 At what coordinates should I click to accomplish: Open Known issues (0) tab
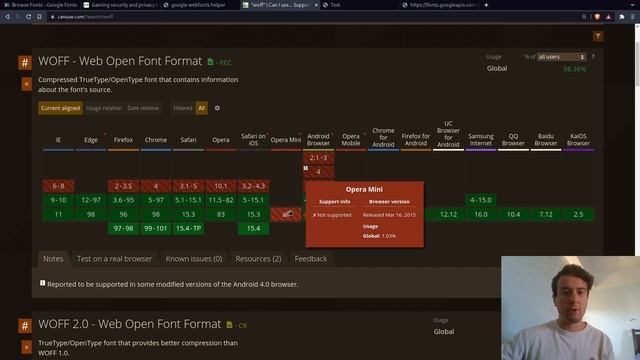(x=194, y=259)
